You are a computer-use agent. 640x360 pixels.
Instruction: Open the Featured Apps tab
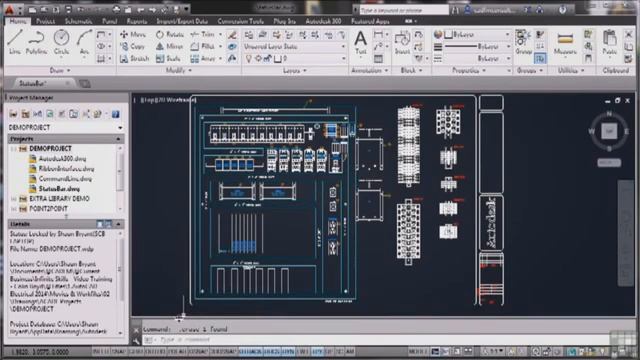[x=370, y=21]
